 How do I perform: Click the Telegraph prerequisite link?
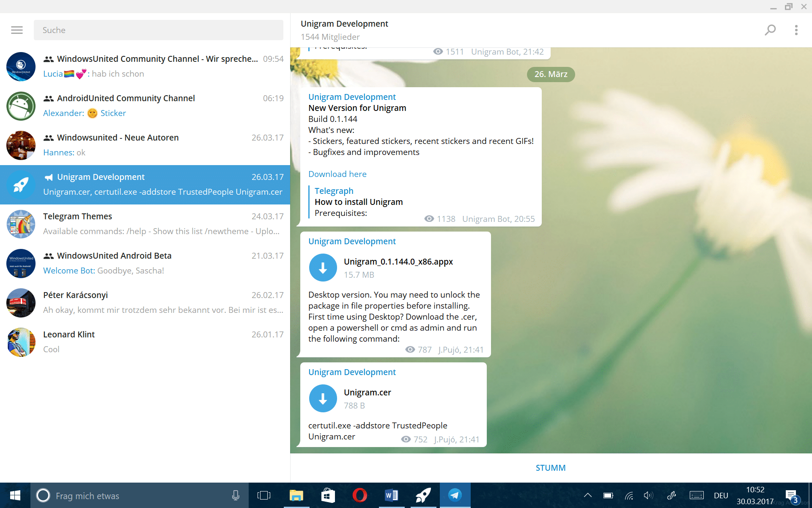pyautogui.click(x=335, y=191)
